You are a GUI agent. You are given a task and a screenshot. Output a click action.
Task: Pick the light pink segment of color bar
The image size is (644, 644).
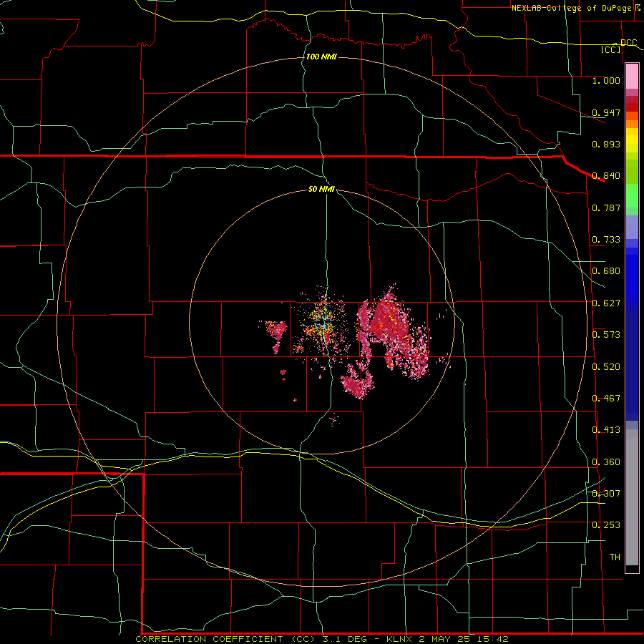pos(632,76)
